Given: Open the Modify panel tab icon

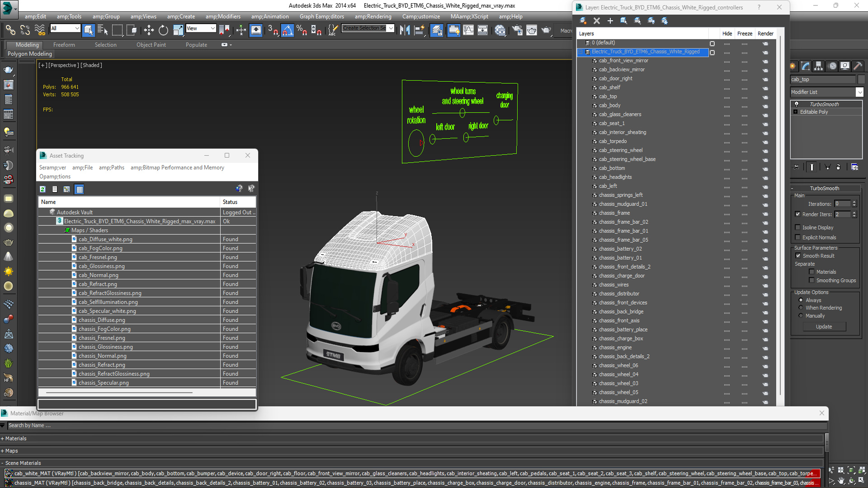Looking at the screenshot, I should click(806, 66).
